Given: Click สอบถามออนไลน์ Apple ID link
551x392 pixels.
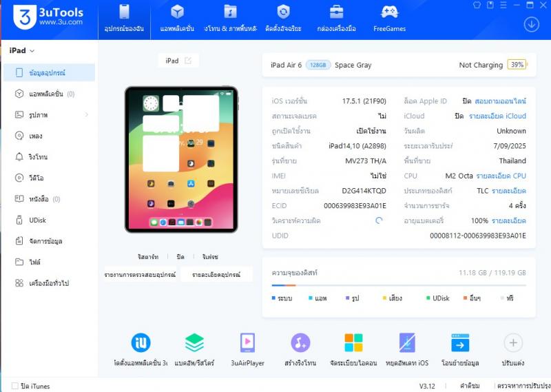Looking at the screenshot, I should [x=501, y=101].
